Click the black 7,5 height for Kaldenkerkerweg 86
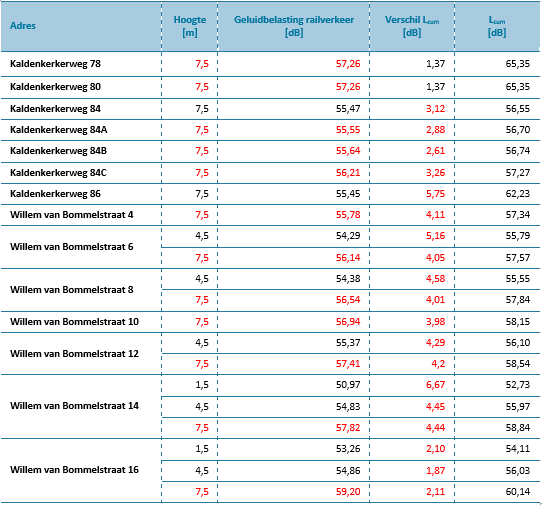542x505 pixels. (202, 194)
